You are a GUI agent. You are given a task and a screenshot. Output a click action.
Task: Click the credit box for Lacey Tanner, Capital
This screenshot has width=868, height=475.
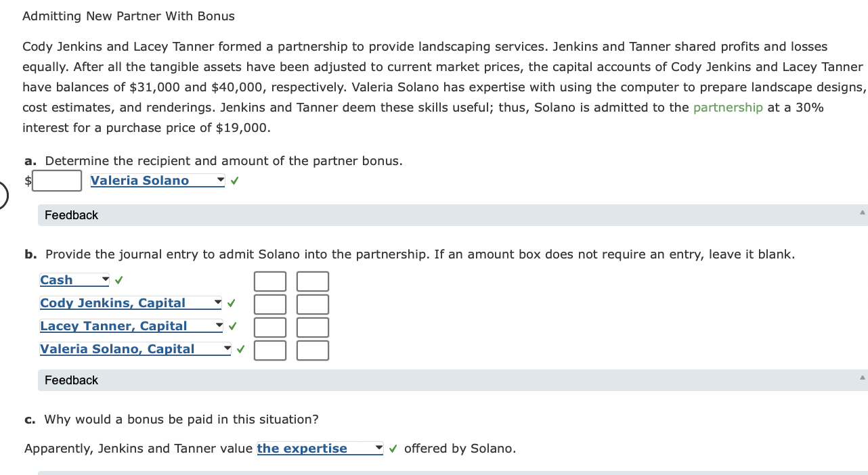313,327
